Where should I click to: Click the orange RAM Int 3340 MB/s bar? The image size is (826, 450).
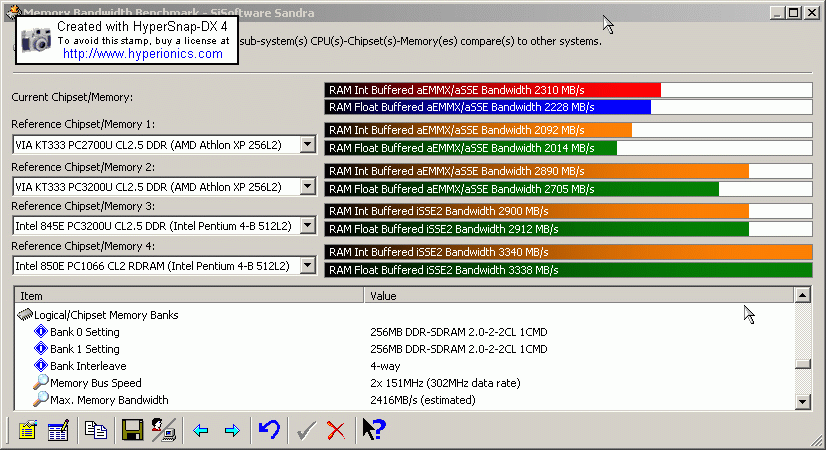tap(568, 252)
